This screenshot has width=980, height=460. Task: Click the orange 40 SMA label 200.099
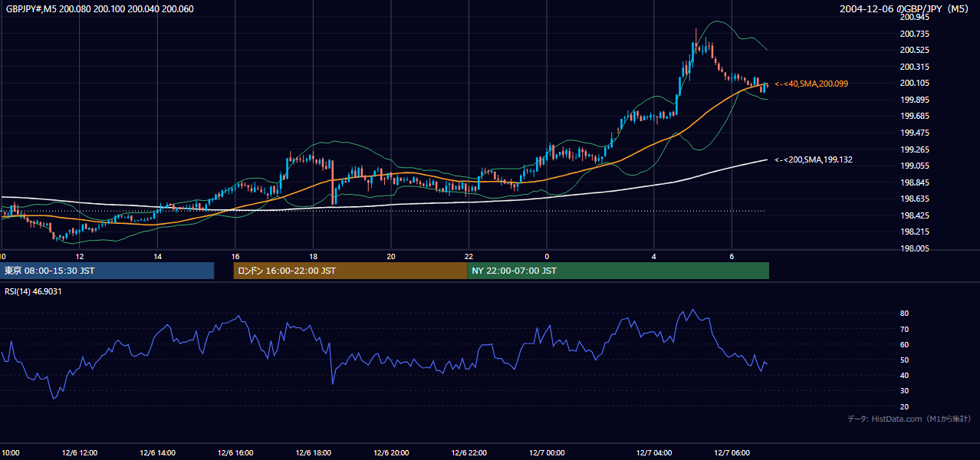click(x=811, y=84)
